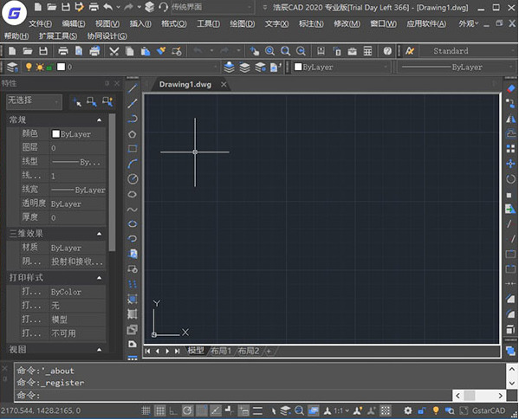Open the 绘图(D) menu

click(243, 23)
